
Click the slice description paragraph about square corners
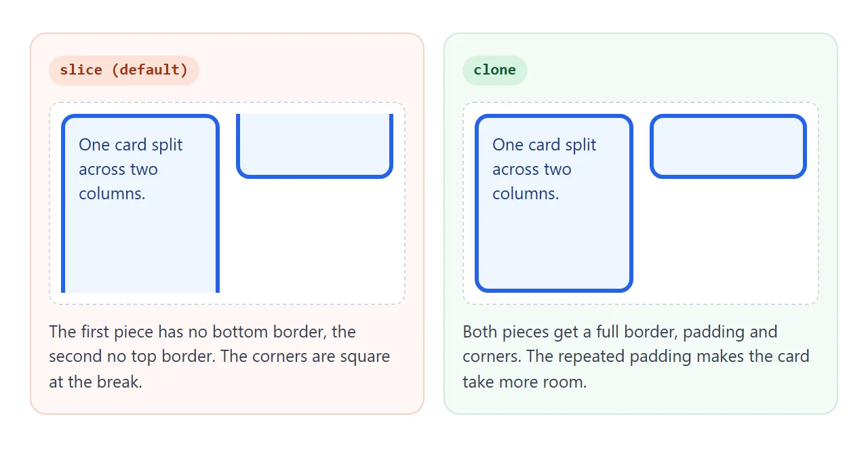(x=220, y=356)
